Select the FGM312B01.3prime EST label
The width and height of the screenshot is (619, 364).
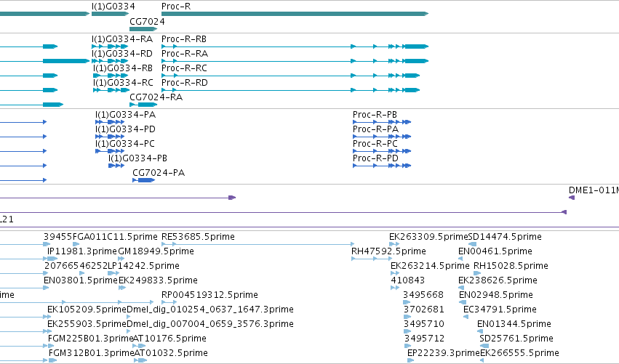pyautogui.click(x=92, y=353)
